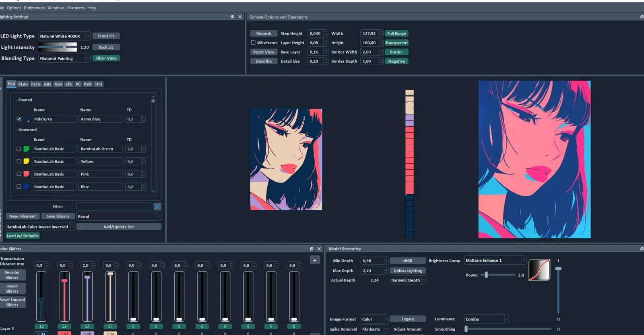Click the Army Blue color swatch

tap(26, 119)
